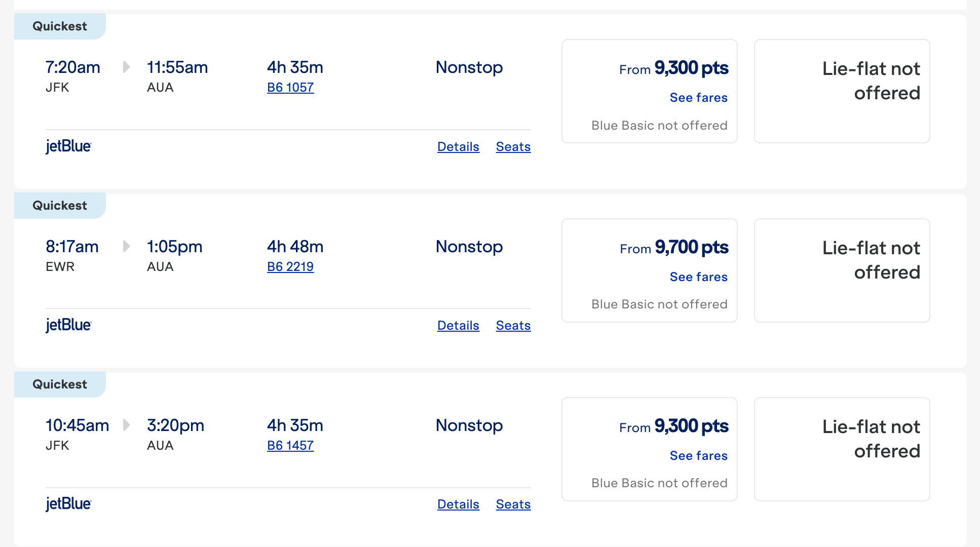Open flight B6 1057 number link
Viewport: 980px width, 547px height.
point(290,88)
